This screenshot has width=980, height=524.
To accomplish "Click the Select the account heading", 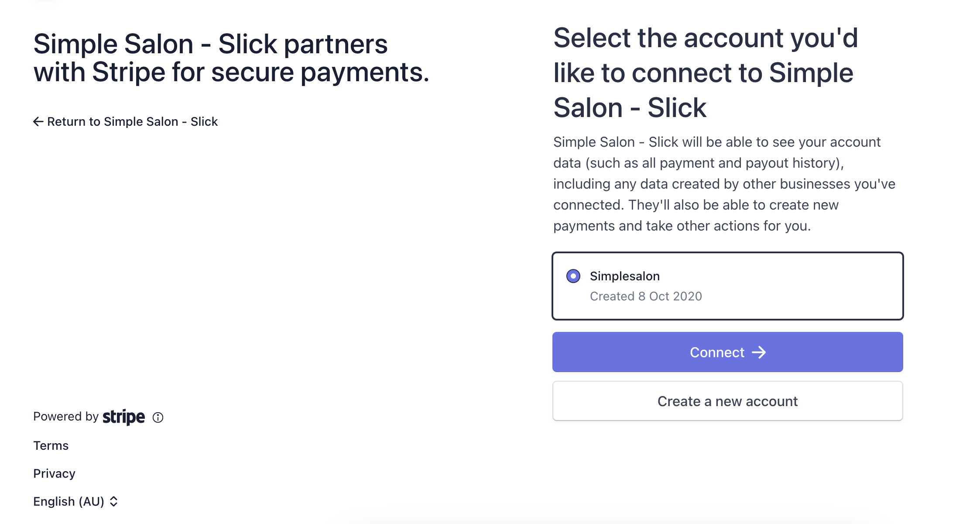I will (706, 73).
